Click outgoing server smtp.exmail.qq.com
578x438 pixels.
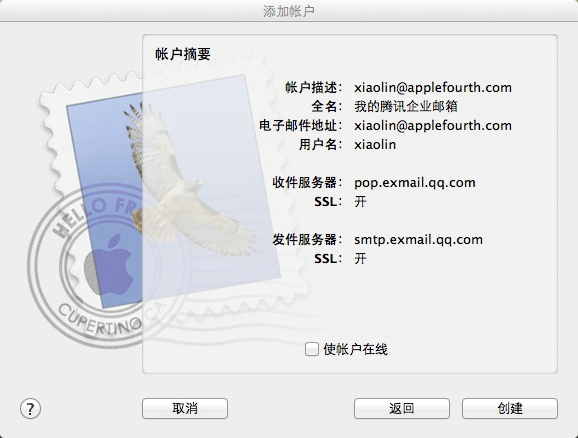[x=419, y=240]
